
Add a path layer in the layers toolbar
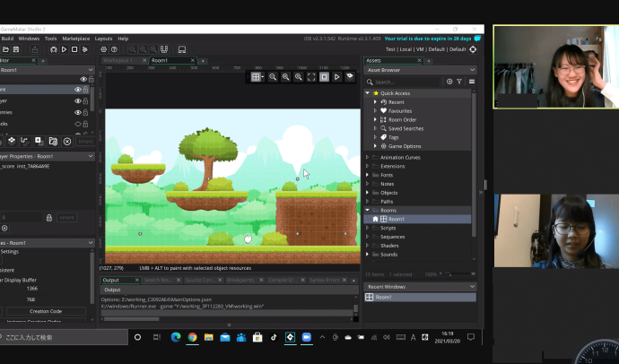pos(25,141)
